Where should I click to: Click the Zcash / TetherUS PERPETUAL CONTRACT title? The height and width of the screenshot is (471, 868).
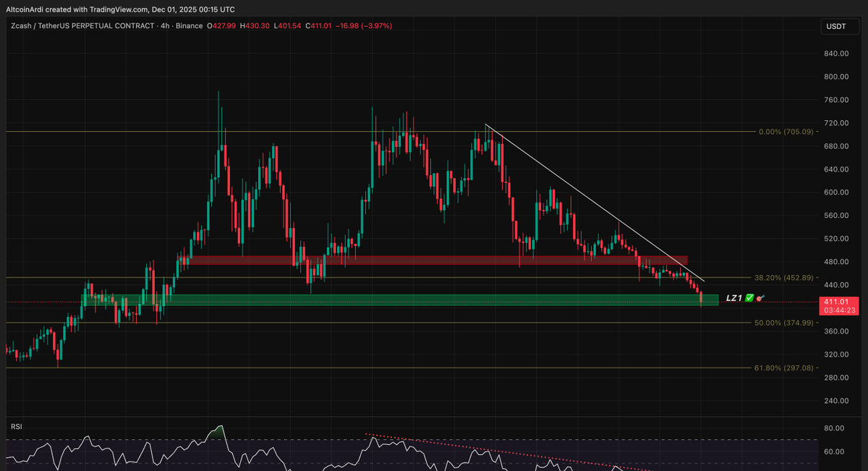tap(82, 26)
